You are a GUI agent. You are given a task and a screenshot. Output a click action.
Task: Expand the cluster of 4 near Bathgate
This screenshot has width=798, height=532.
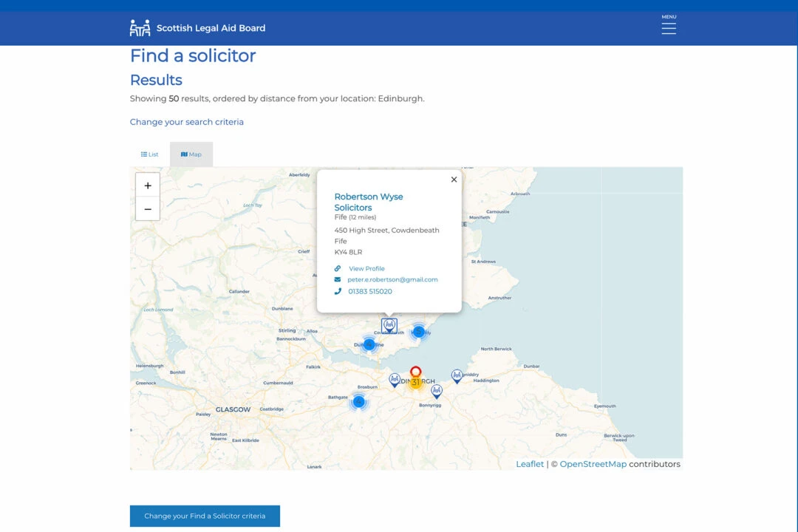point(358,402)
